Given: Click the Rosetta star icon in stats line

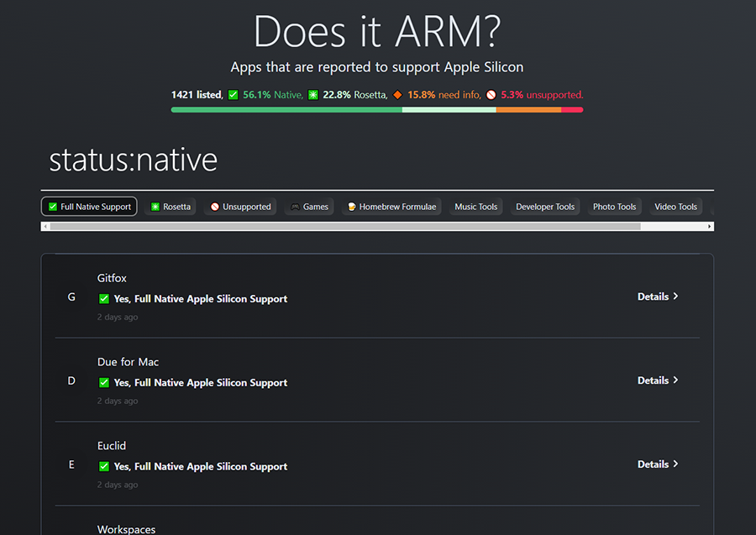Looking at the screenshot, I should [x=313, y=95].
